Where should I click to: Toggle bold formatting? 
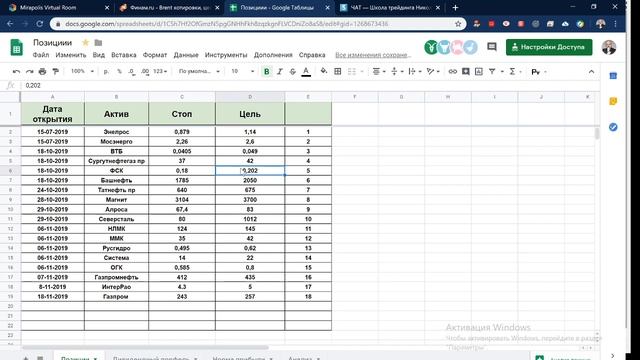(x=267, y=71)
